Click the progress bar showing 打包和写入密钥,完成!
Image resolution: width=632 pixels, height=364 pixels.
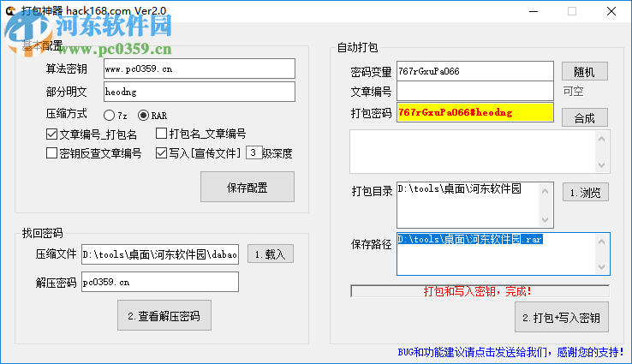480,291
